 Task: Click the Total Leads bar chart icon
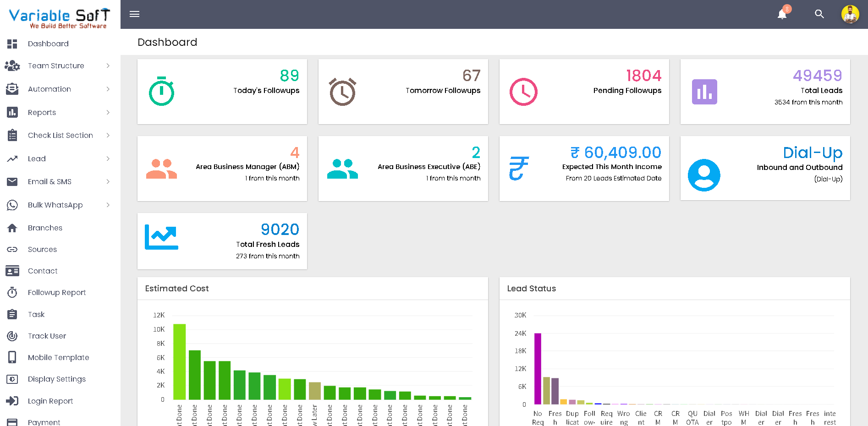tap(704, 92)
